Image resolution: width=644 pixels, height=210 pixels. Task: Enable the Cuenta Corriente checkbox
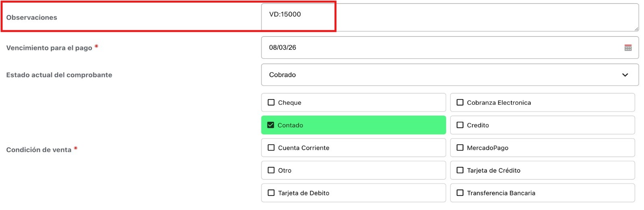[x=271, y=148]
